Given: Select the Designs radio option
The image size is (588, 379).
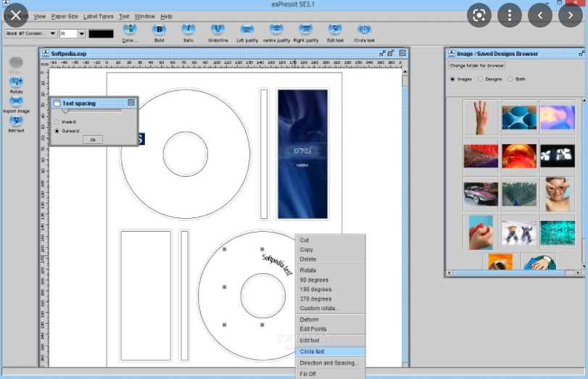Looking at the screenshot, I should coord(480,79).
